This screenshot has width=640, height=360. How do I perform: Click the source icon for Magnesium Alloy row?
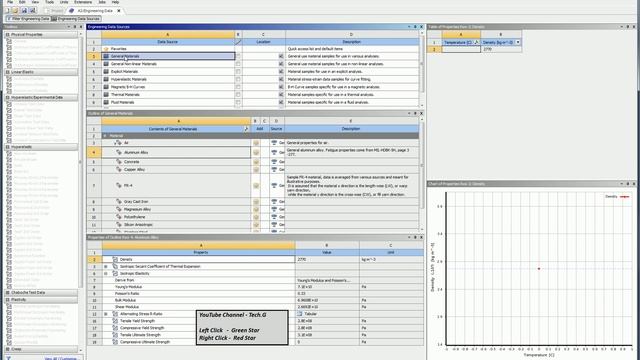point(274,209)
